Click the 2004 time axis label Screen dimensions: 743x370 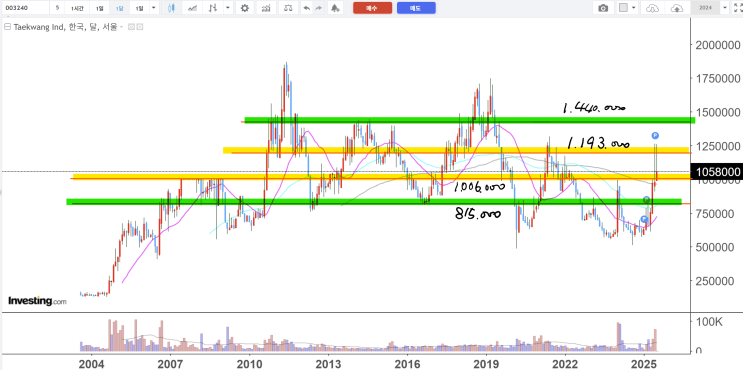coord(91,364)
